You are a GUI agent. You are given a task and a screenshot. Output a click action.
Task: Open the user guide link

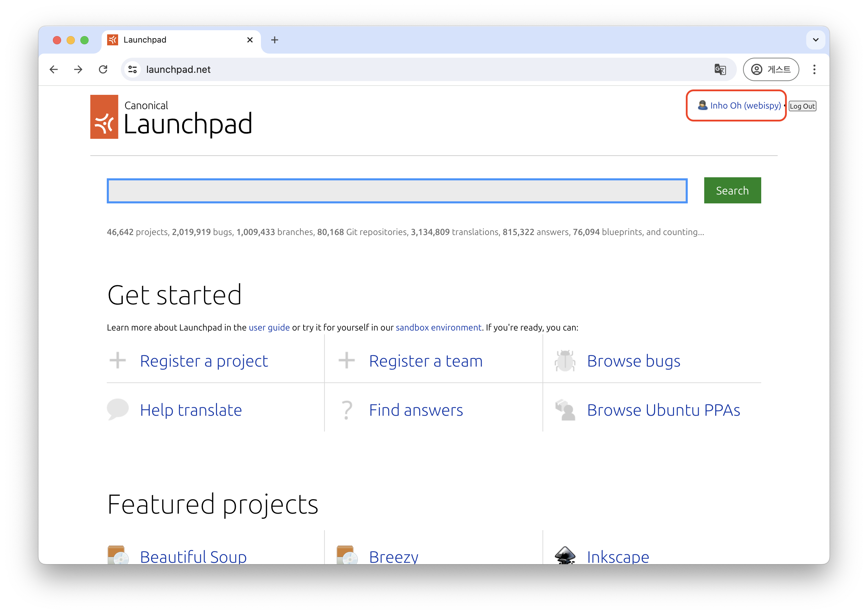pos(269,327)
